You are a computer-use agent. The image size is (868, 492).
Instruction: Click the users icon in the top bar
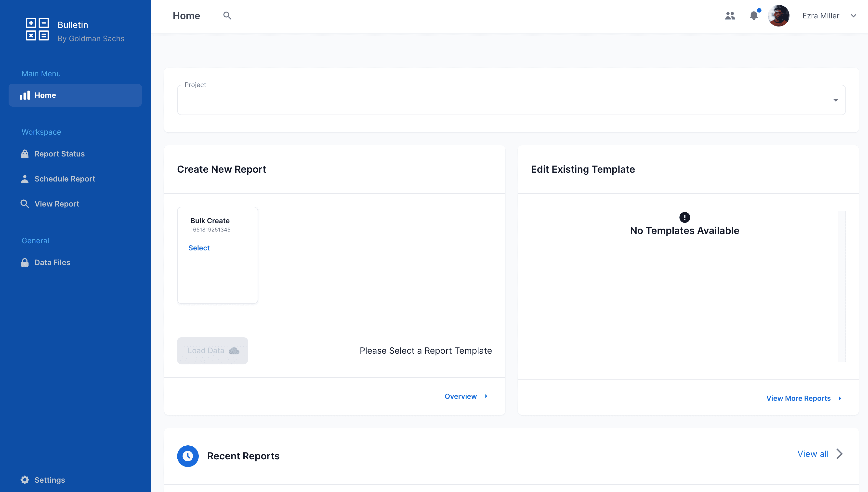point(730,15)
